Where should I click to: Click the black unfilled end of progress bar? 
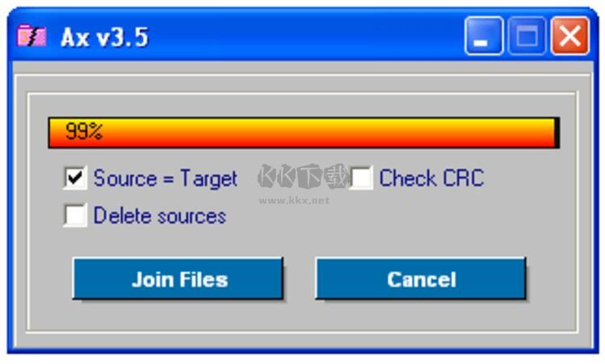tap(557, 132)
